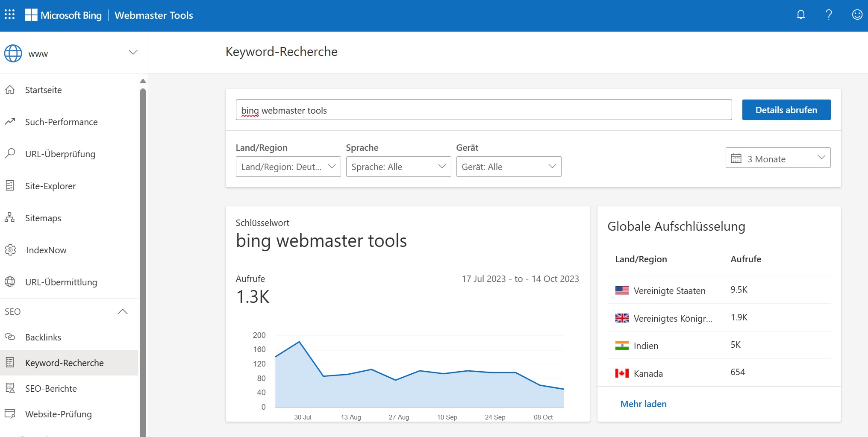Screen dimensions: 868x437
Task: Click the Indien row text
Action: [x=646, y=346]
